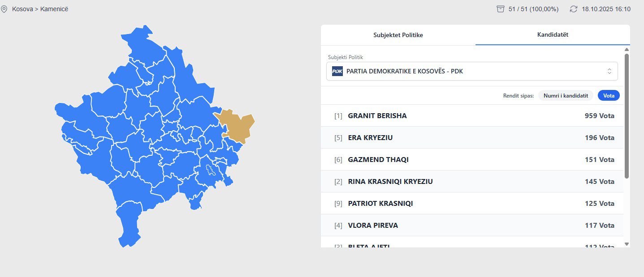This screenshot has height=277, width=644.
Task: Sort by Numri i kandidatit
Action: click(x=566, y=95)
